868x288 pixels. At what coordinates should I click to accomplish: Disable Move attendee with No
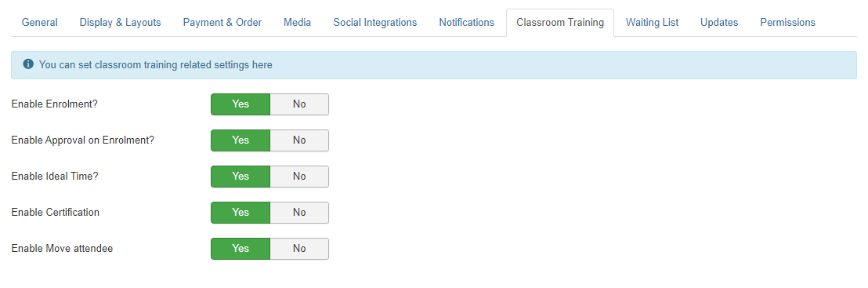299,249
